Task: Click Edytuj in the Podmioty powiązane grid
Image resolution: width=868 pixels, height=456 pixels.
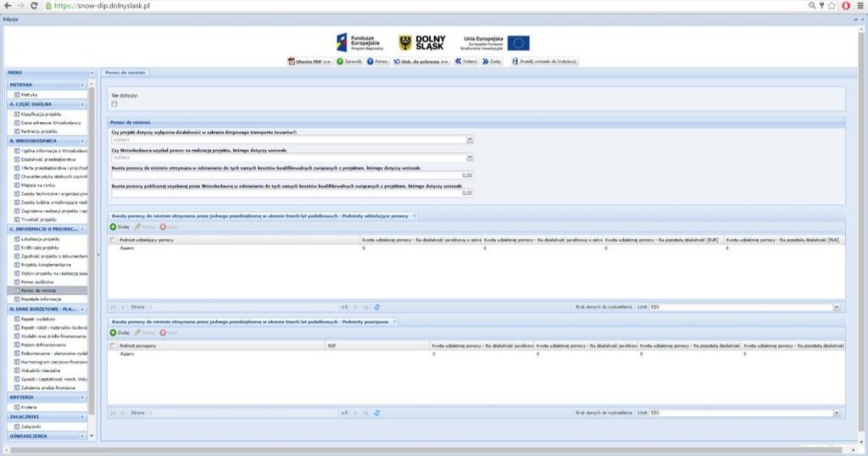Action: click(144, 332)
